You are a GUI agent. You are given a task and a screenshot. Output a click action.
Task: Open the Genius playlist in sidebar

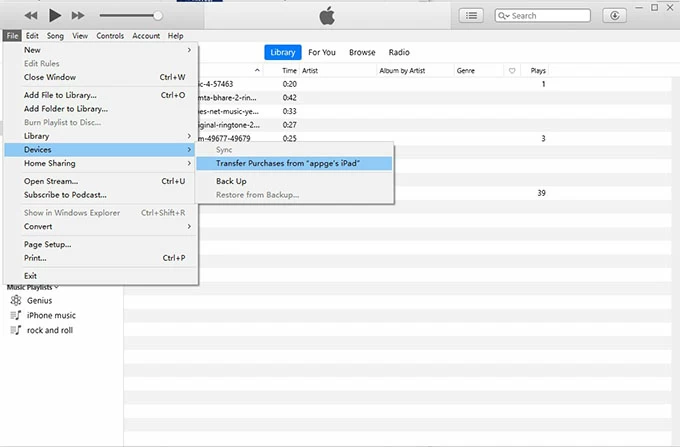(39, 300)
